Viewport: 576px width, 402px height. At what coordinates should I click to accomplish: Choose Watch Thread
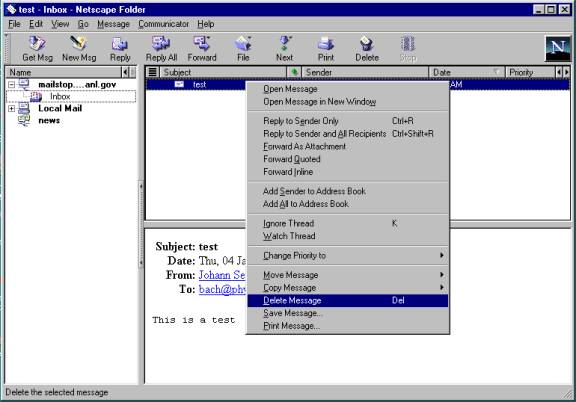[x=348, y=236]
